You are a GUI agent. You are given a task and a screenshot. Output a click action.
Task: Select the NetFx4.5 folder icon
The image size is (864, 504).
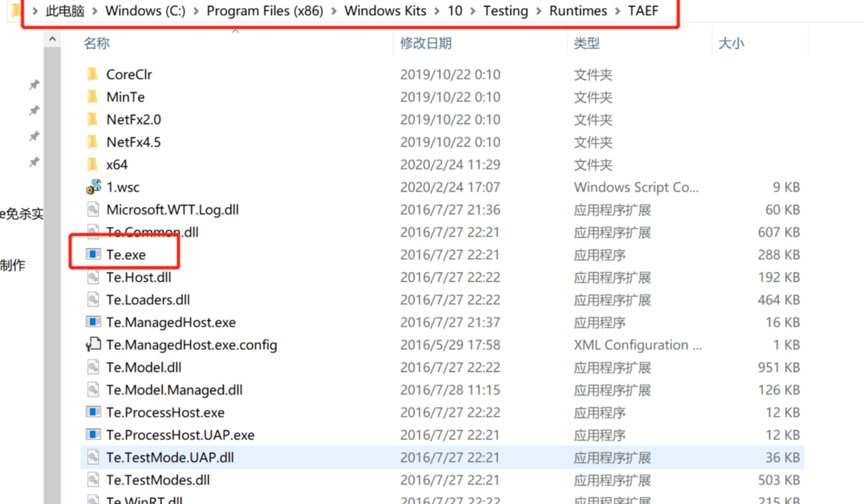pos(92,142)
